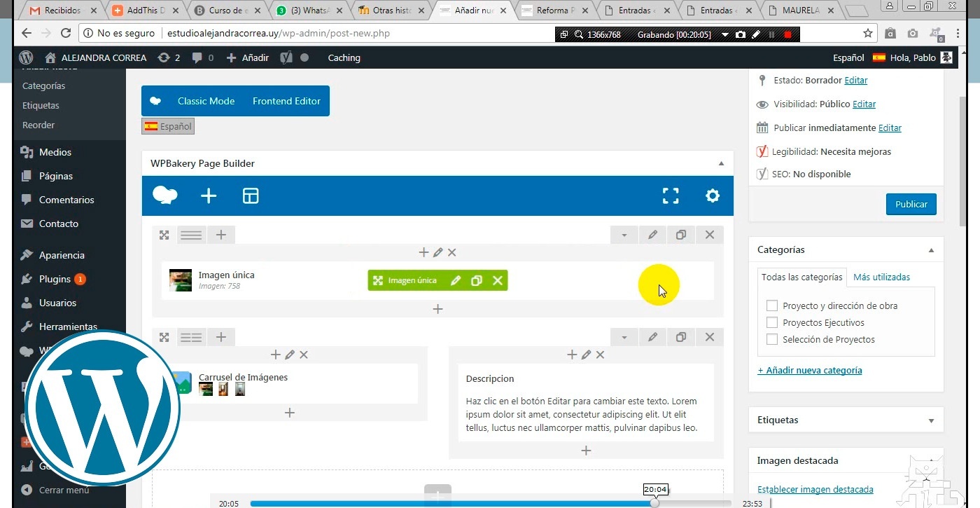Open Caching in admin bar
The image size is (980, 508).
344,57
